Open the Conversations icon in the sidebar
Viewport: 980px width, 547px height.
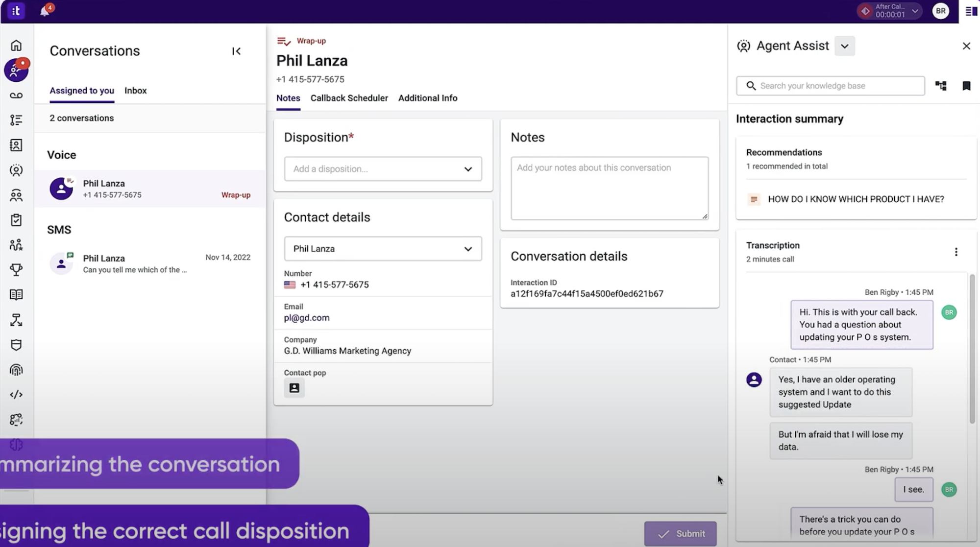pos(16,71)
